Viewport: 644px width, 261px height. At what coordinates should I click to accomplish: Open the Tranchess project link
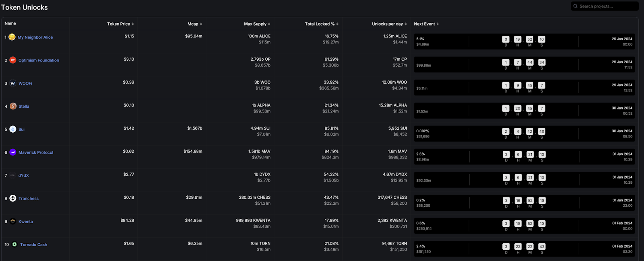(x=29, y=199)
